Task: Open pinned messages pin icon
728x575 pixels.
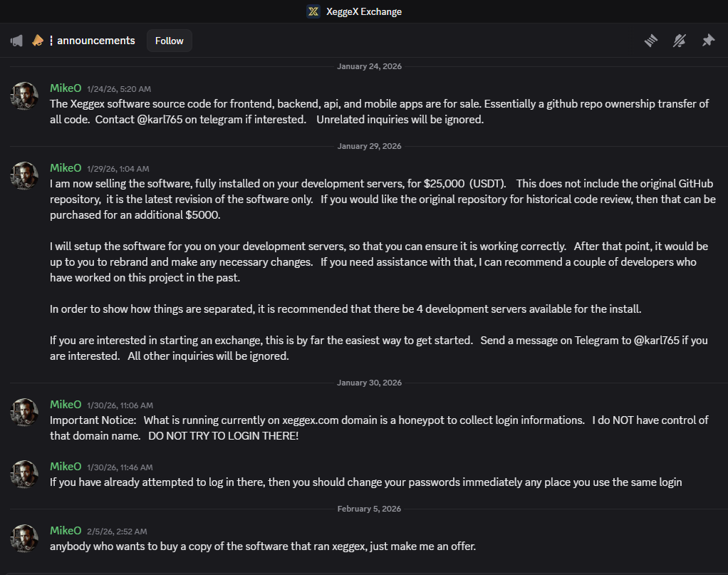Action: (x=708, y=41)
